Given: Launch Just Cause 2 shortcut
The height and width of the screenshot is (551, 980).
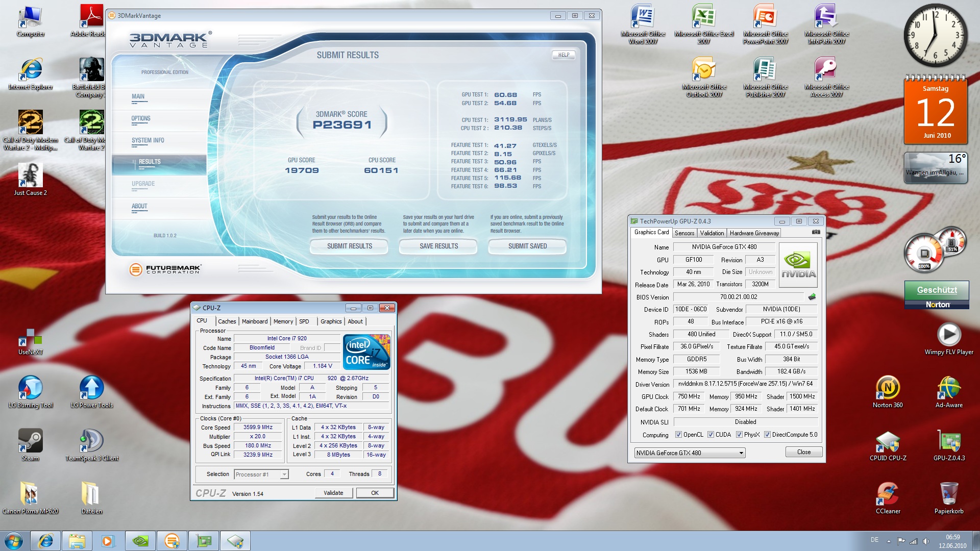Looking at the screenshot, I should (x=31, y=180).
